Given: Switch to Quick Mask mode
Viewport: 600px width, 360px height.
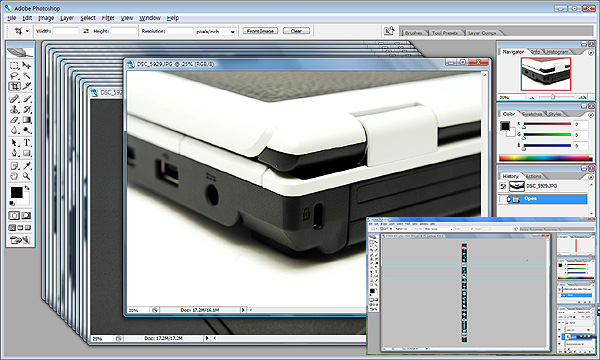Looking at the screenshot, I should pyautogui.click(x=26, y=216).
